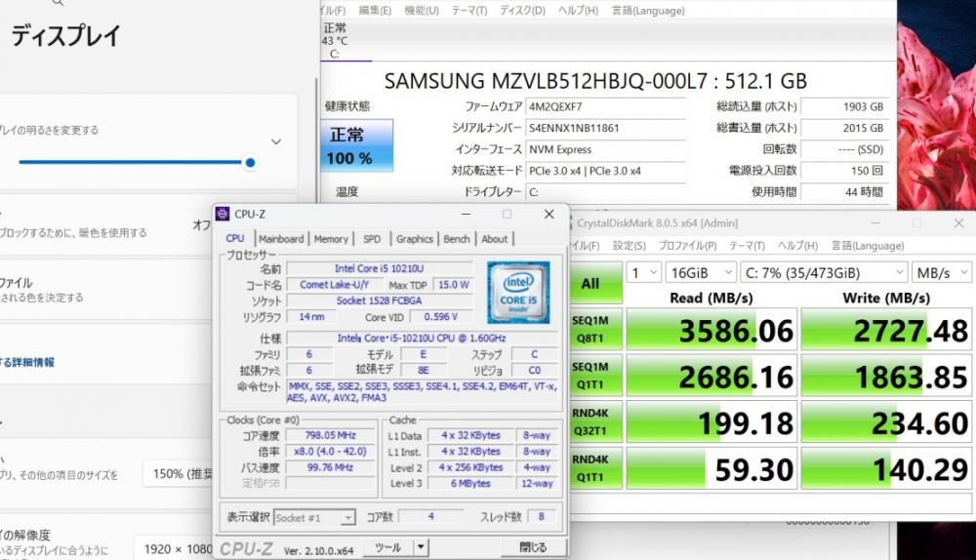Viewport: 976px width, 560px height.
Task: Open the 16GiB test size dropdown
Action: click(x=701, y=272)
